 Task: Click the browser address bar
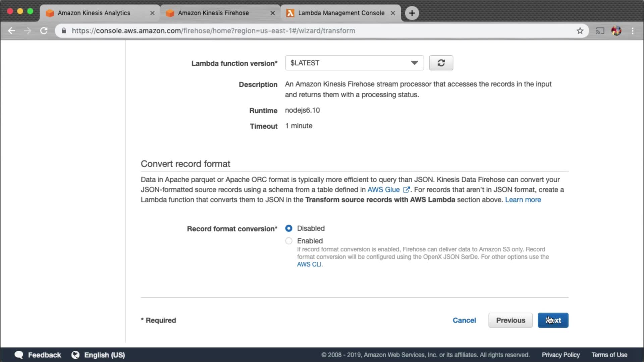(302, 31)
